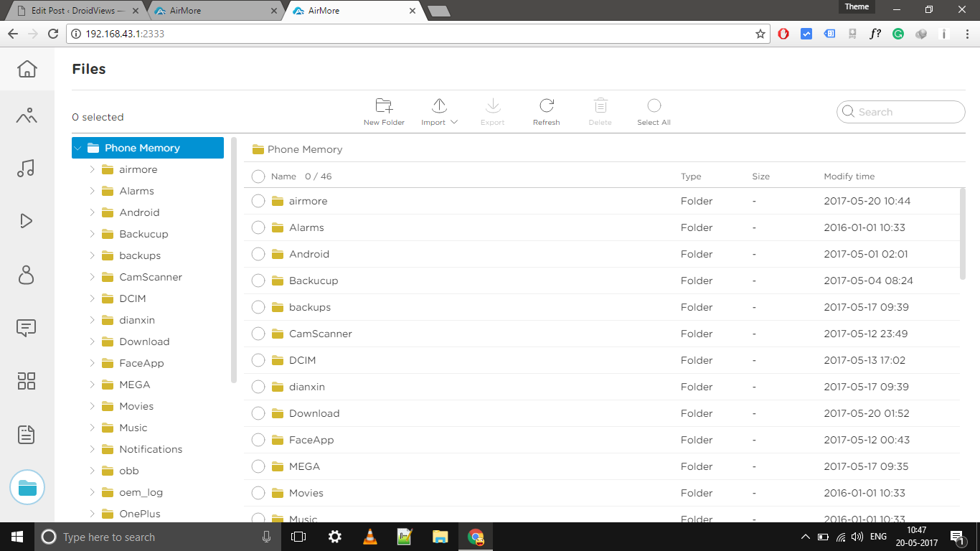Bookmark this page with star icon
The width and height of the screenshot is (980, 551).
coord(760,34)
